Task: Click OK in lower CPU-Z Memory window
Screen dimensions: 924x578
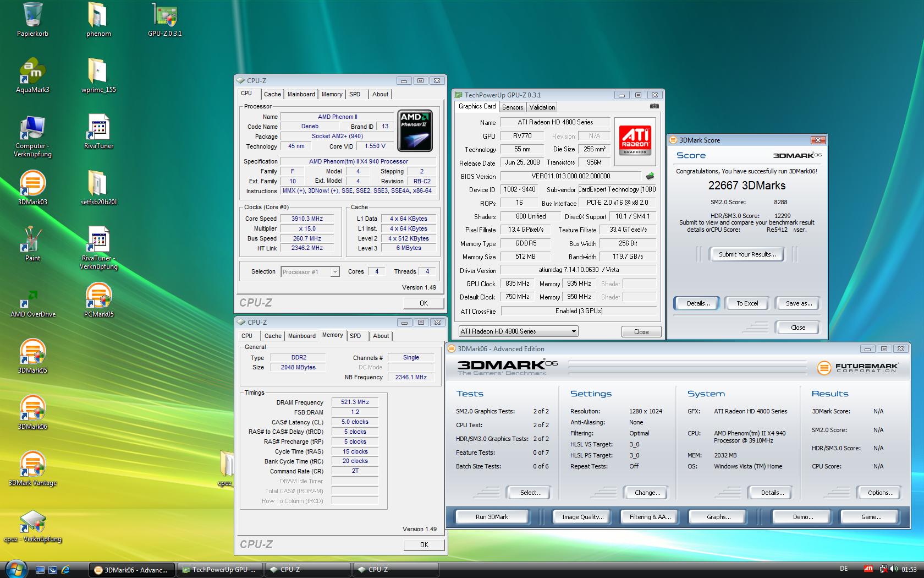Action: coord(424,545)
